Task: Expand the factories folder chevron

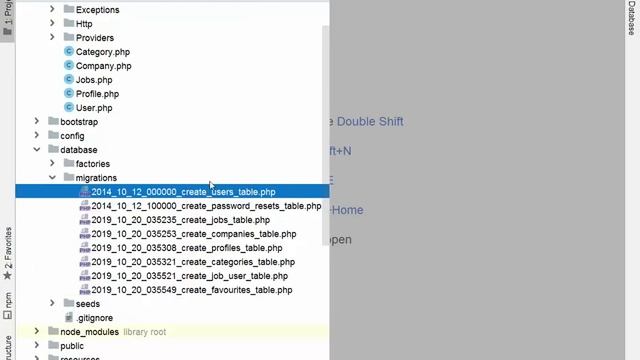Action: coord(52,163)
